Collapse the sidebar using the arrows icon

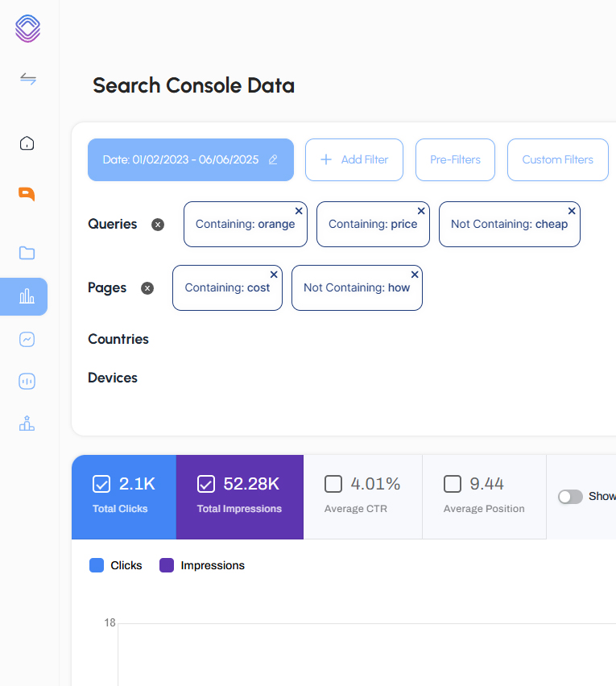(x=27, y=79)
